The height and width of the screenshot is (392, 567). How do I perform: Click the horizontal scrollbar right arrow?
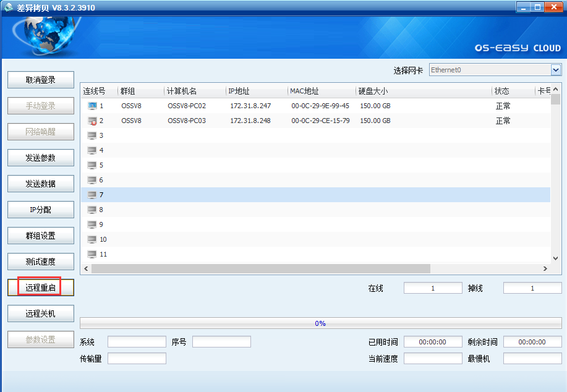(545, 269)
